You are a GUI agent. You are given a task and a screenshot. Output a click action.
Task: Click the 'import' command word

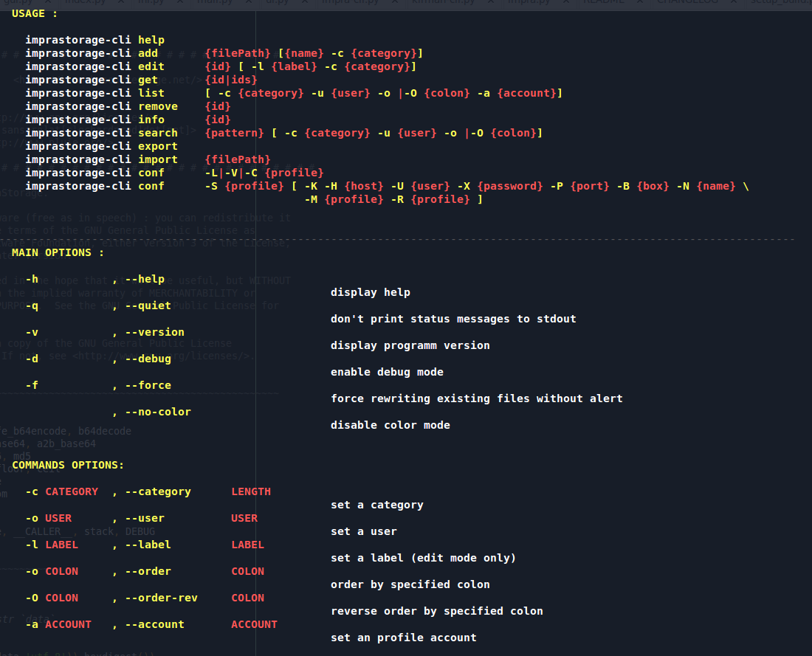point(157,159)
